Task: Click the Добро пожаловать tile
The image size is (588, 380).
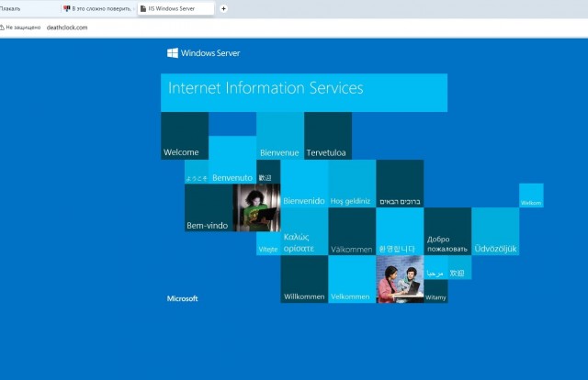Action: click(x=447, y=231)
